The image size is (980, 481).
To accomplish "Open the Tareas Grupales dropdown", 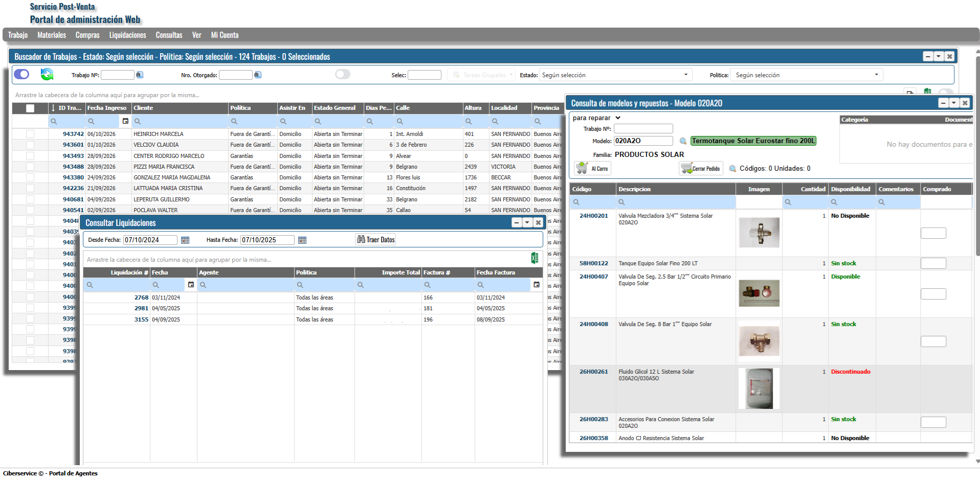I will [x=482, y=75].
